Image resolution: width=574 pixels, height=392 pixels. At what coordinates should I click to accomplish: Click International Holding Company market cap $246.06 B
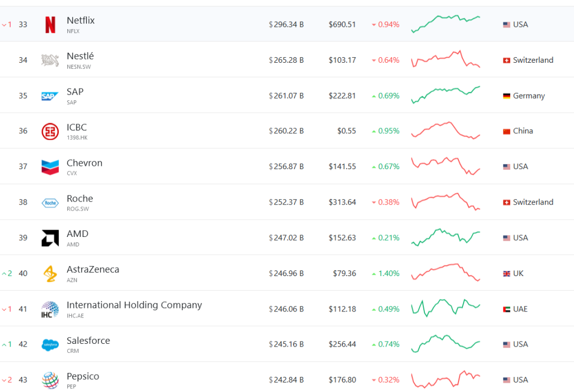coord(286,309)
